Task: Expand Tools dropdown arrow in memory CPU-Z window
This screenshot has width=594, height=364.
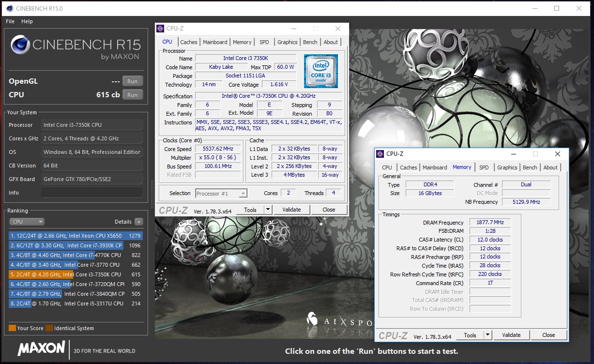Action: [x=487, y=335]
